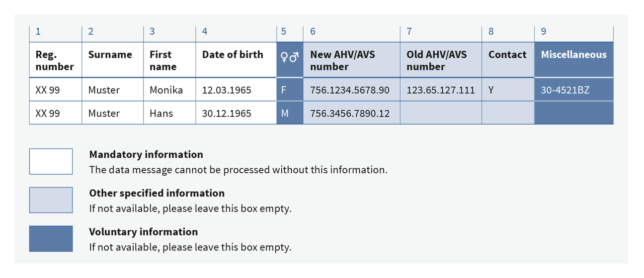
Task: Select the Miscellaneous cell 30-4521BZ
Action: tap(565, 90)
